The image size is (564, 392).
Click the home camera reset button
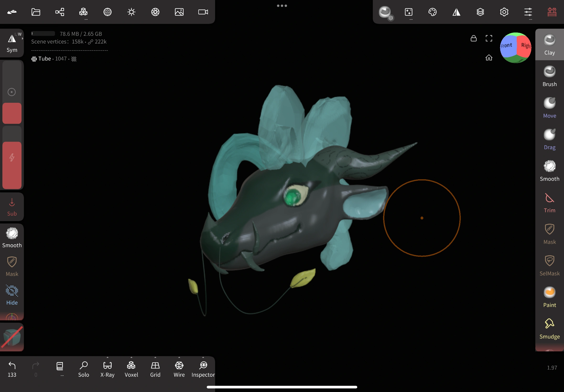click(489, 58)
